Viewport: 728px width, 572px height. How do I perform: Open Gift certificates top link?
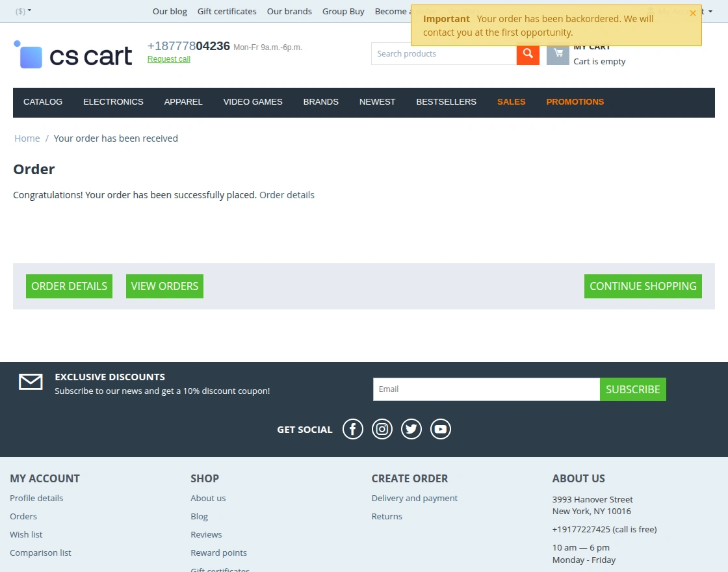[227, 11]
